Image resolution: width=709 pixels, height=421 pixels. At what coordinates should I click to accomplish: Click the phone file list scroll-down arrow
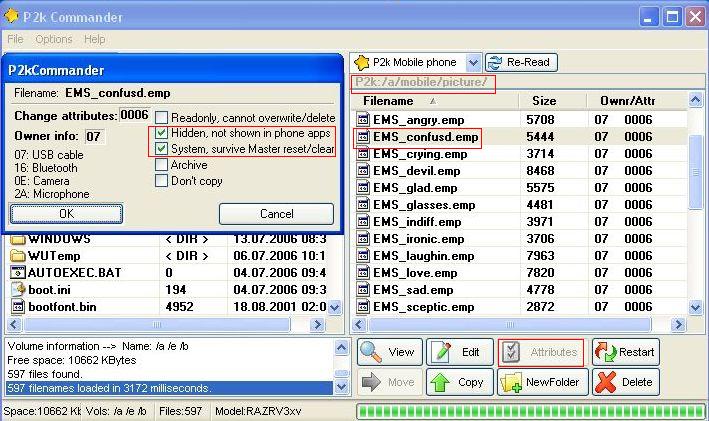pyautogui.click(x=695, y=308)
